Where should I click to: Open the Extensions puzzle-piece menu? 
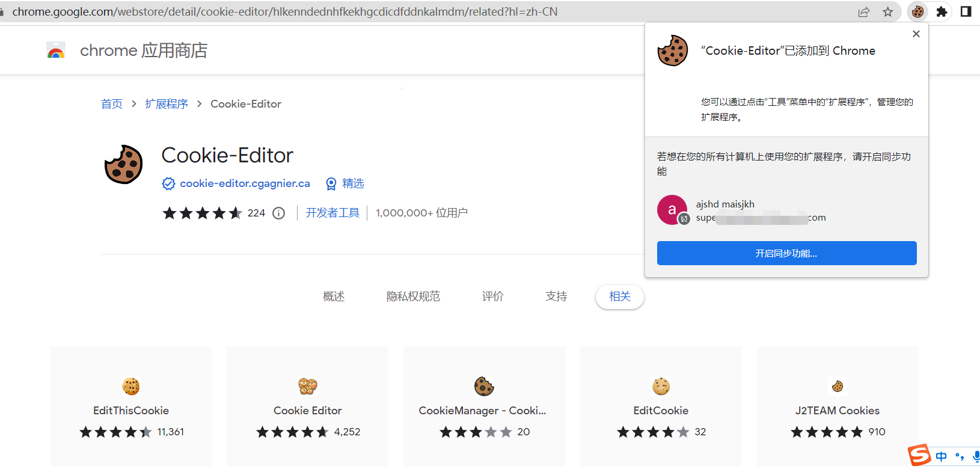pyautogui.click(x=942, y=11)
